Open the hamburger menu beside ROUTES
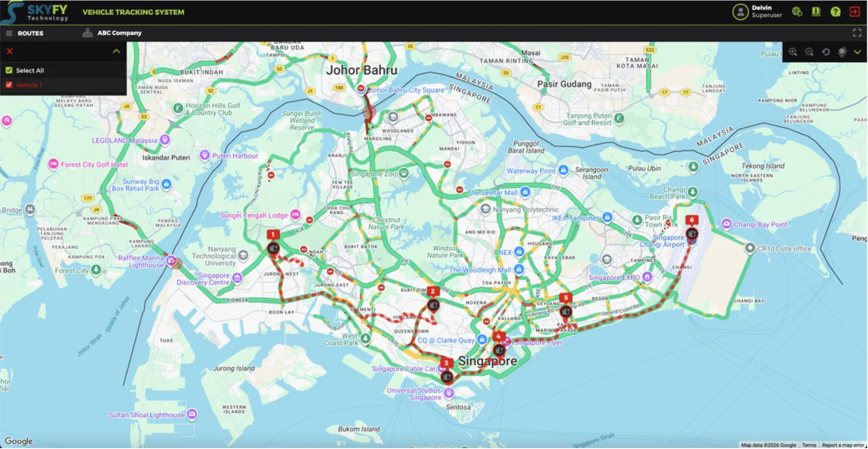Image resolution: width=868 pixels, height=449 pixels. coord(9,33)
